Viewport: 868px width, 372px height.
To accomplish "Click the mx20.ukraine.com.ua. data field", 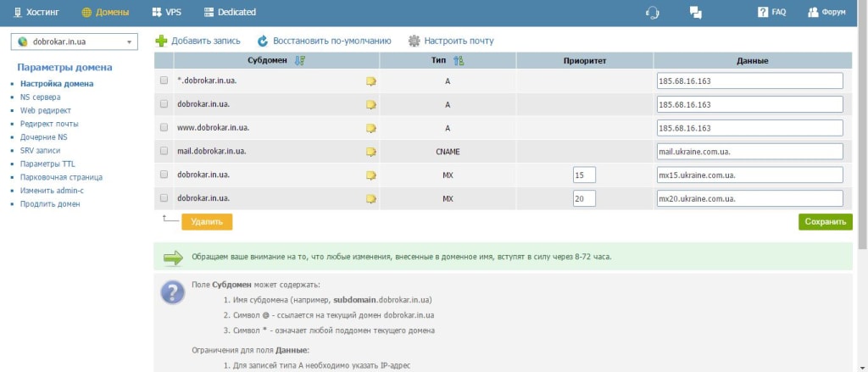I will pyautogui.click(x=750, y=198).
